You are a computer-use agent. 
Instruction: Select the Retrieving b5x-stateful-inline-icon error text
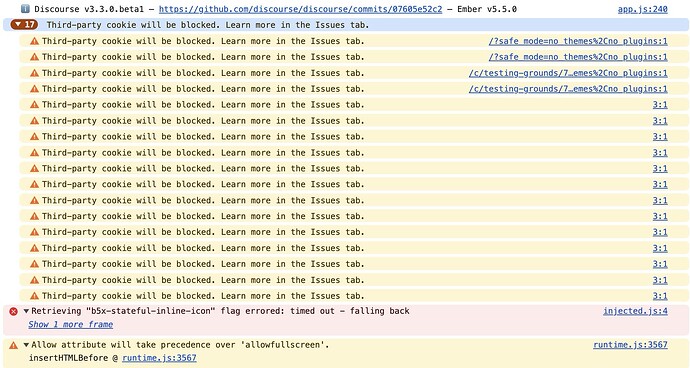pos(220,311)
